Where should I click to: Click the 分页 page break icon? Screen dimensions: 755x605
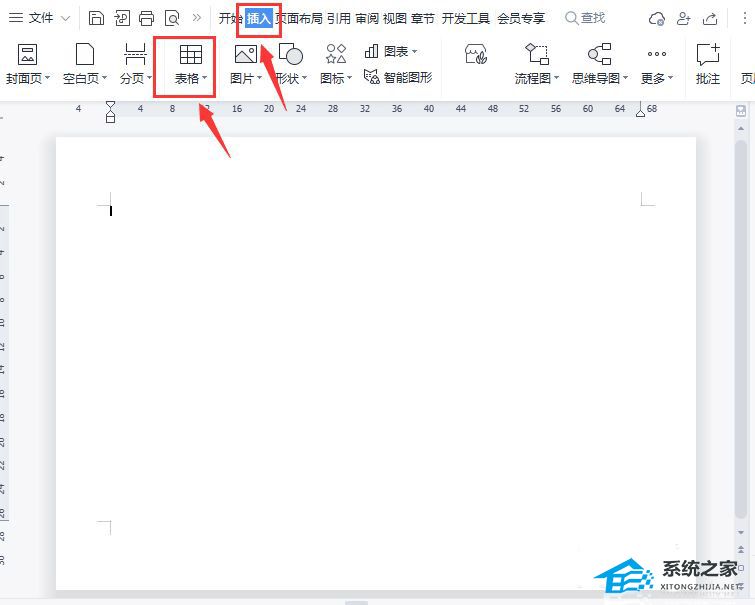135,54
